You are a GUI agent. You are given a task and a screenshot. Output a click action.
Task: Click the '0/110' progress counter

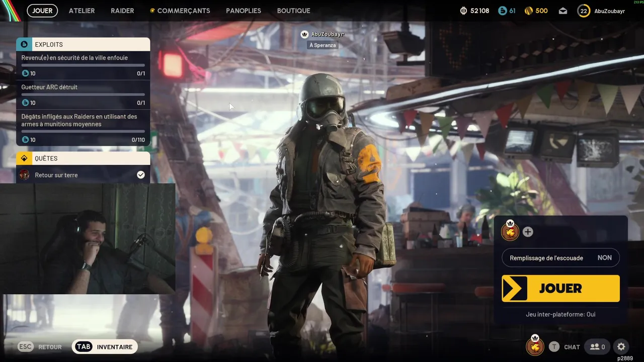point(138,140)
